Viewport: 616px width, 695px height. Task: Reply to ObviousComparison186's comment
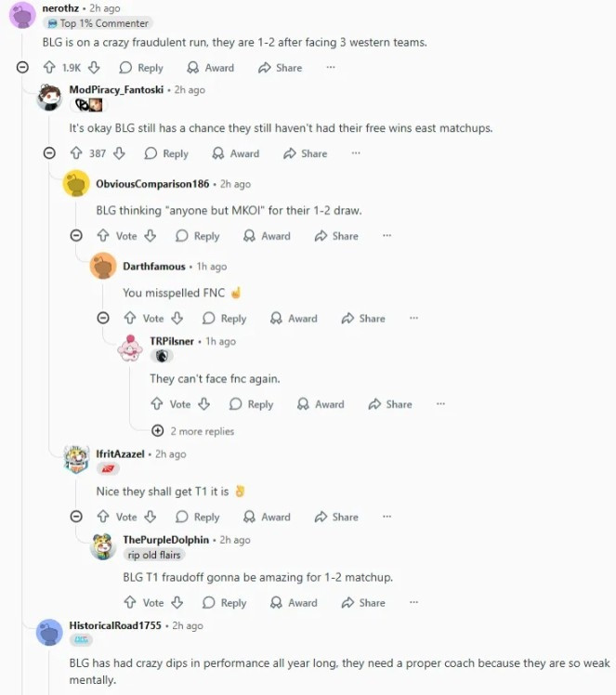[198, 236]
